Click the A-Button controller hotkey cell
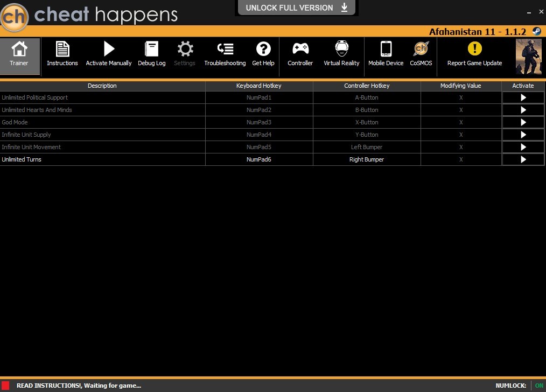Viewport: 546px width, 392px height. (367, 98)
